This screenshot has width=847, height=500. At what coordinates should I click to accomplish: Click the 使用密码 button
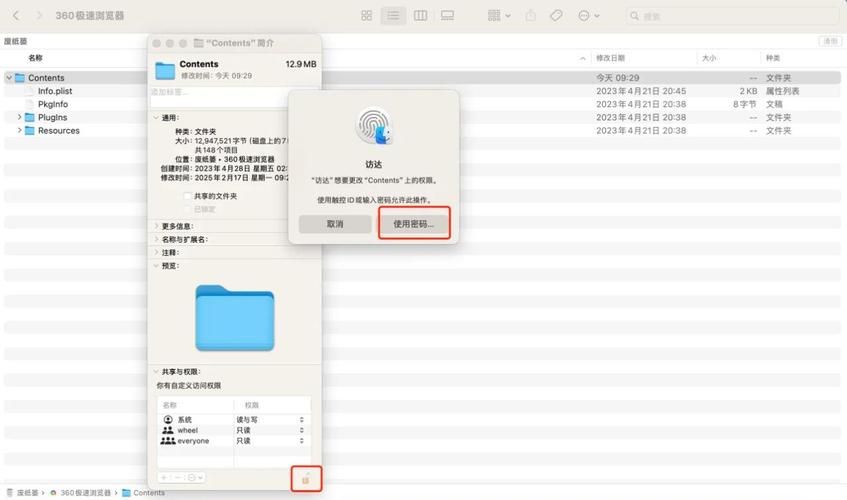414,224
